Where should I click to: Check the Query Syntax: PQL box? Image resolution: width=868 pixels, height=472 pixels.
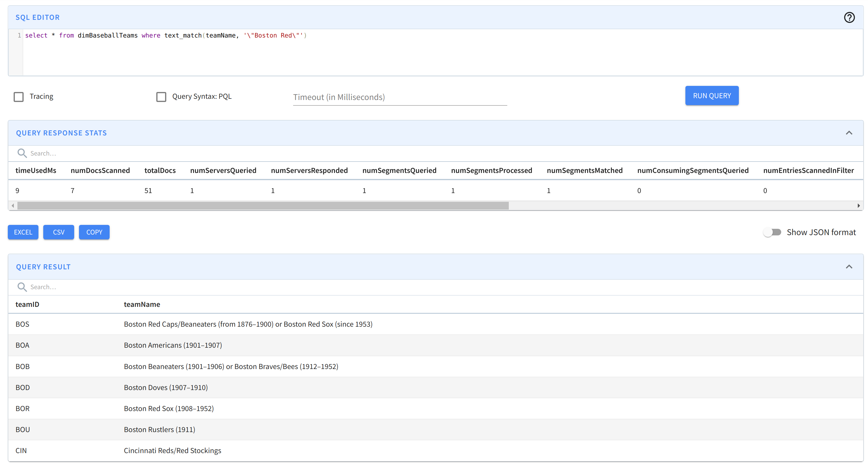pos(161,97)
